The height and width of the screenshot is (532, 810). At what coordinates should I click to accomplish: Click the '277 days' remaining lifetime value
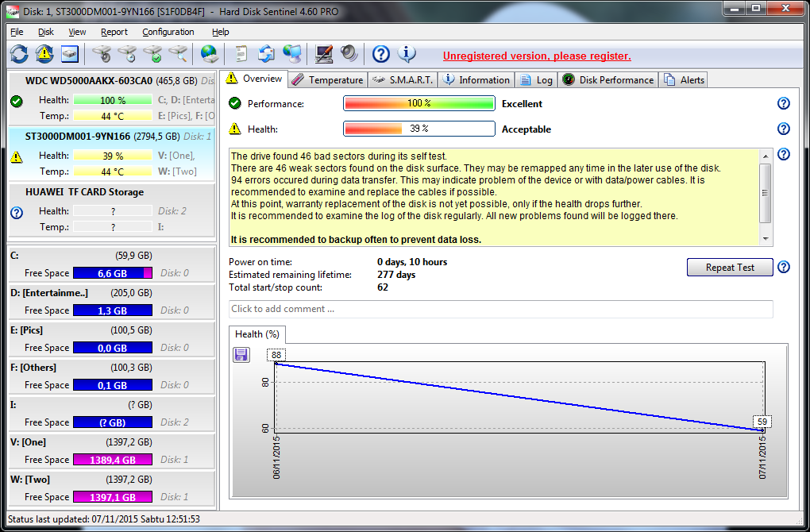[396, 275]
